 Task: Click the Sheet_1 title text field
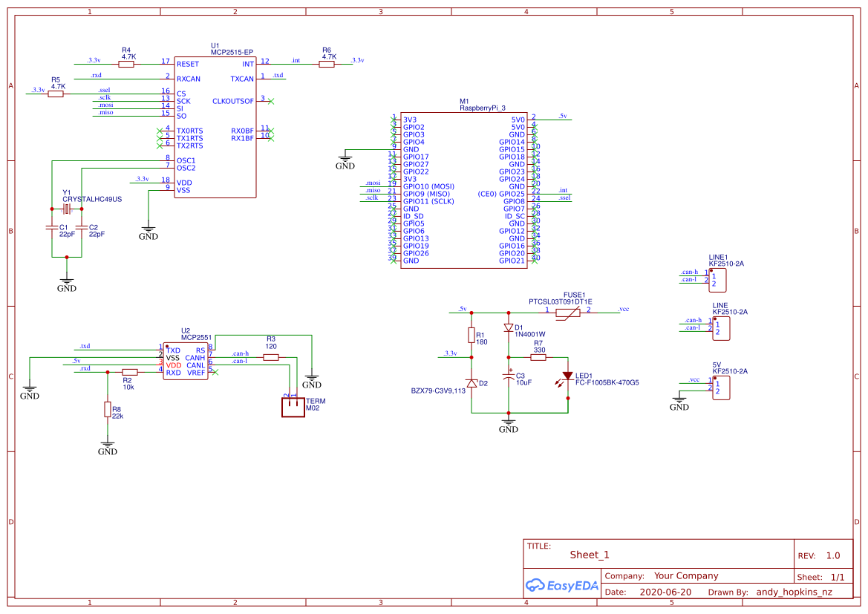588,554
